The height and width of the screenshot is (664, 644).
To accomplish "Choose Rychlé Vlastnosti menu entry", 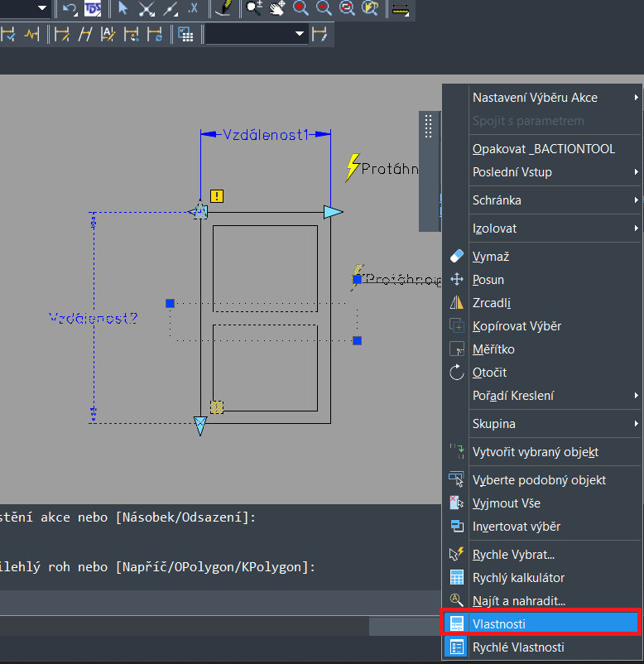I will click(518, 647).
